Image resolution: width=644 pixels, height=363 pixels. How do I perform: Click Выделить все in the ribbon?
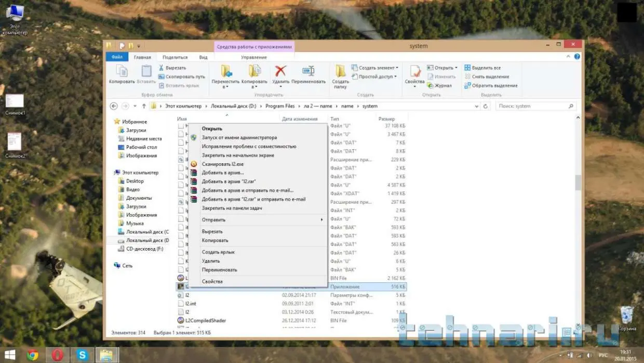(x=482, y=68)
